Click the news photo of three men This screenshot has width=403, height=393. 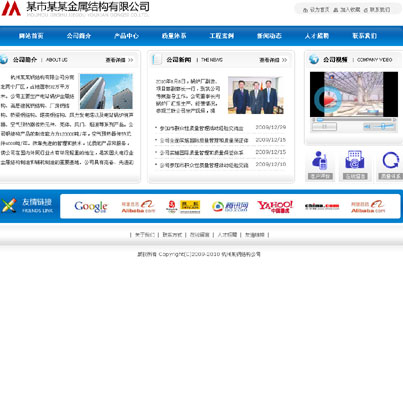pyautogui.click(x=256, y=95)
